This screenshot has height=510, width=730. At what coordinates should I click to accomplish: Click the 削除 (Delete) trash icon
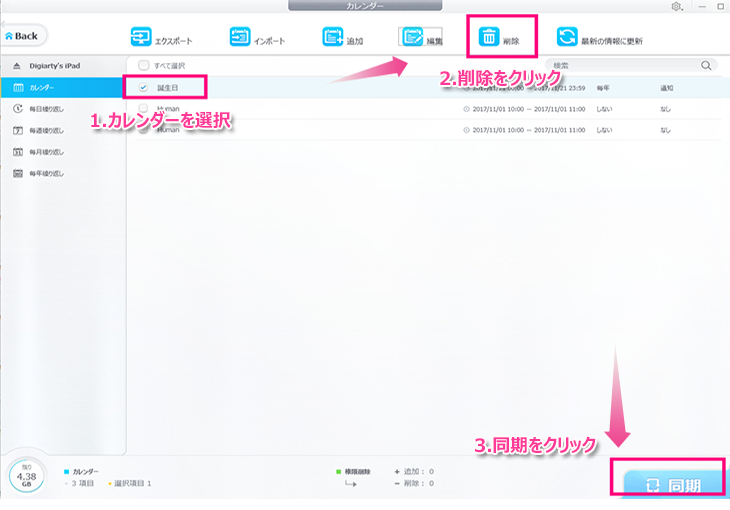pos(490,37)
